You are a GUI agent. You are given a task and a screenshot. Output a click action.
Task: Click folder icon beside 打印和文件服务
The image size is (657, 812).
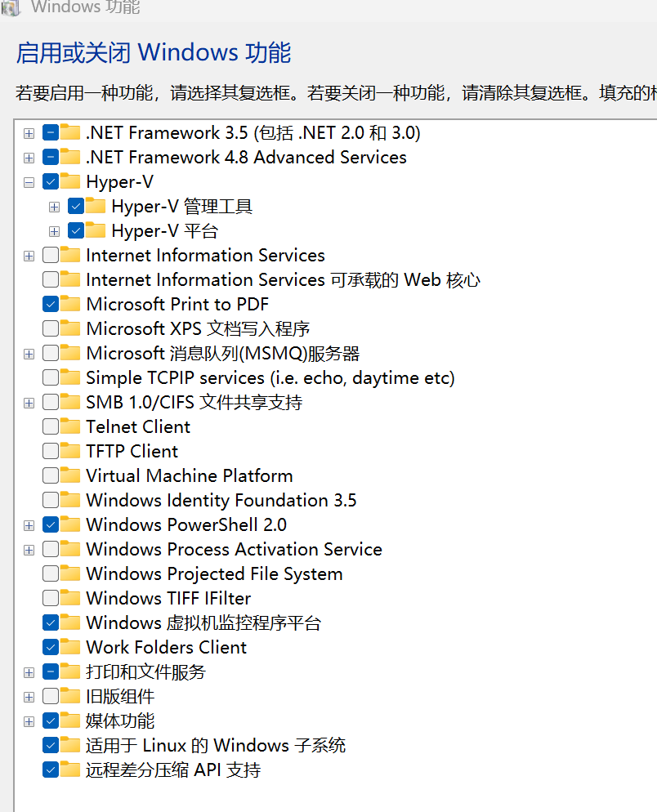70,671
